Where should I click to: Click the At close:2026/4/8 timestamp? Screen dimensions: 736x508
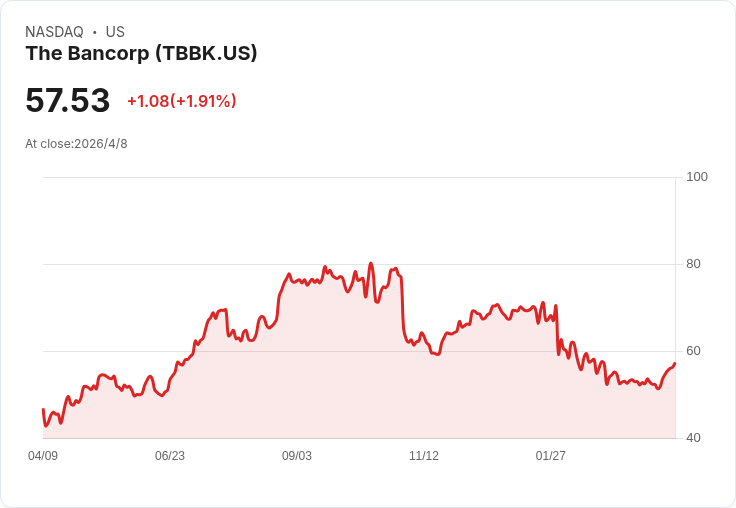pyautogui.click(x=77, y=144)
